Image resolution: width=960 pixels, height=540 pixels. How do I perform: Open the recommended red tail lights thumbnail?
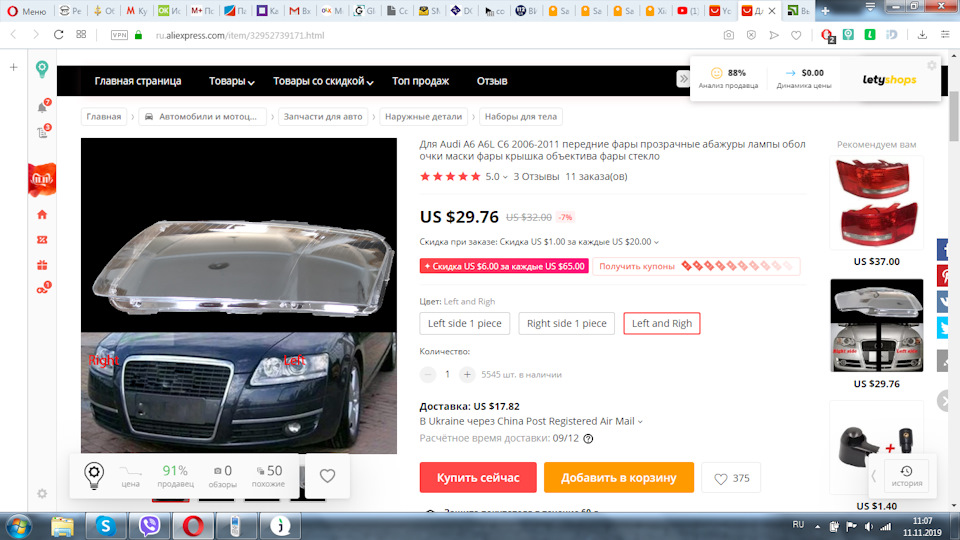coord(877,203)
